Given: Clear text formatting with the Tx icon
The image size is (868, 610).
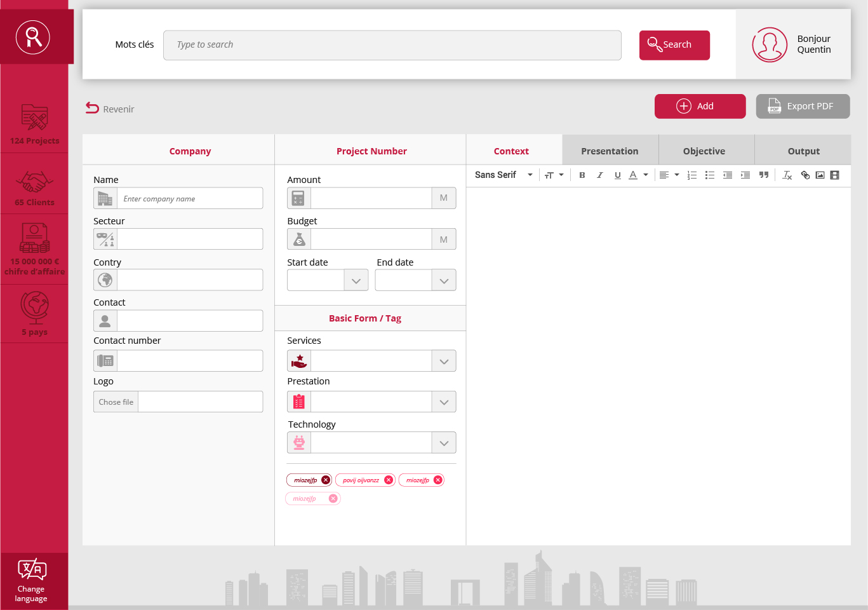Looking at the screenshot, I should coord(787,175).
